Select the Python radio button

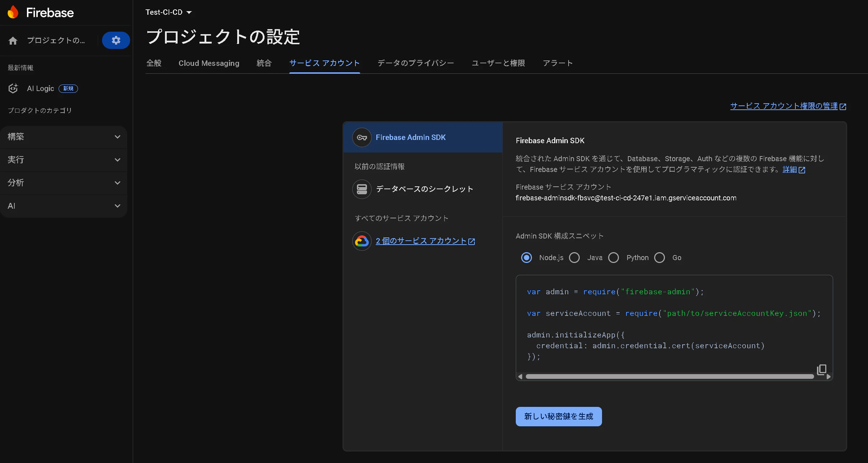pos(614,258)
